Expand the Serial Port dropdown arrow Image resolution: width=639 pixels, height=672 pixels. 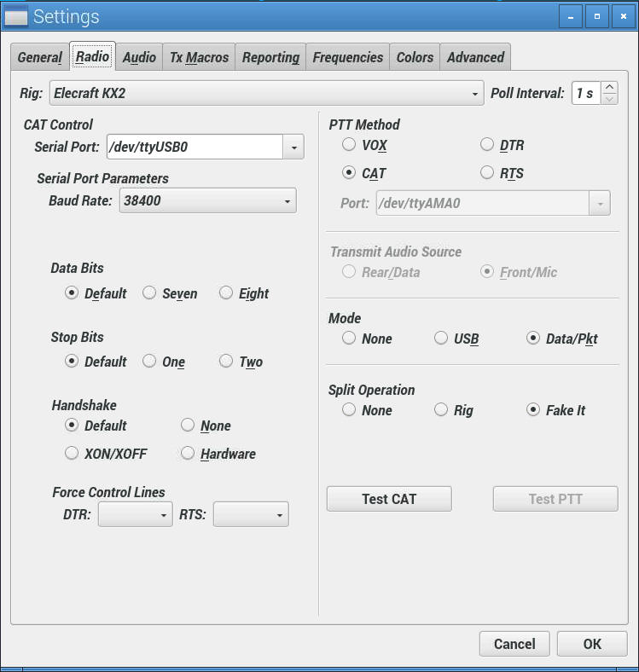293,147
